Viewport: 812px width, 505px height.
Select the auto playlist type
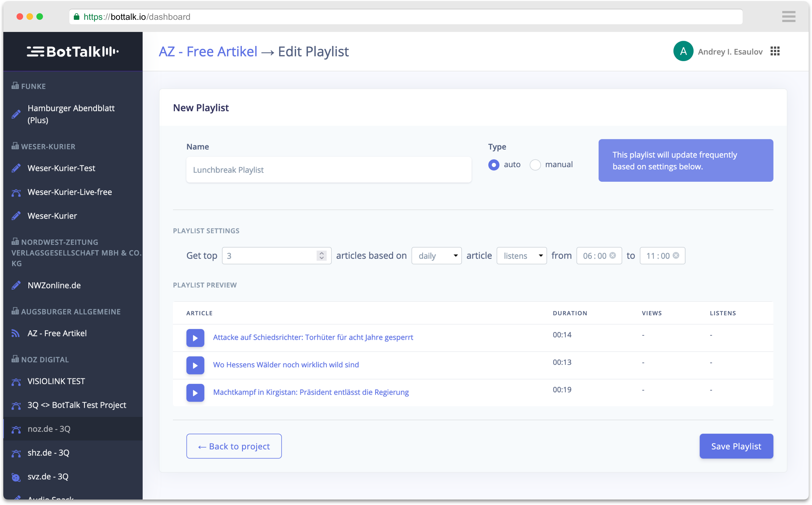pos(493,165)
